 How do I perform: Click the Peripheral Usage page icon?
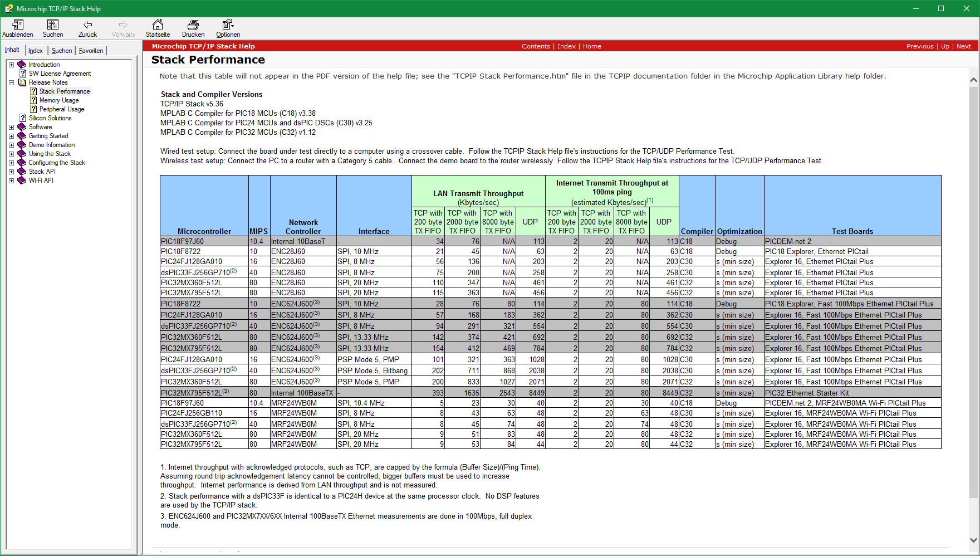33,109
